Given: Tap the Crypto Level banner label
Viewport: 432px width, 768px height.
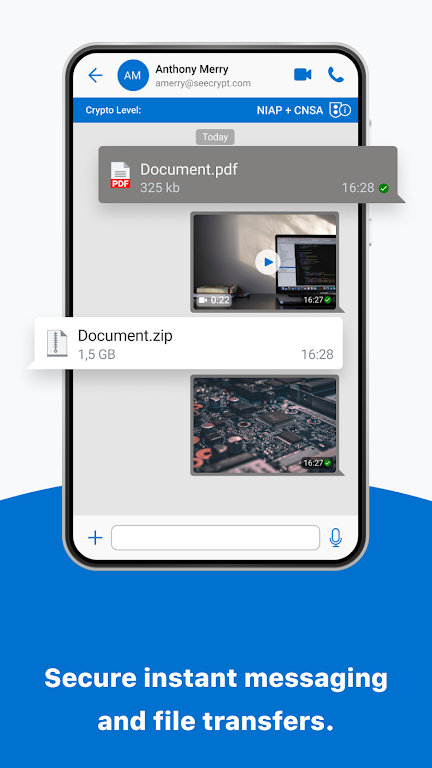Looking at the screenshot, I should (113, 110).
